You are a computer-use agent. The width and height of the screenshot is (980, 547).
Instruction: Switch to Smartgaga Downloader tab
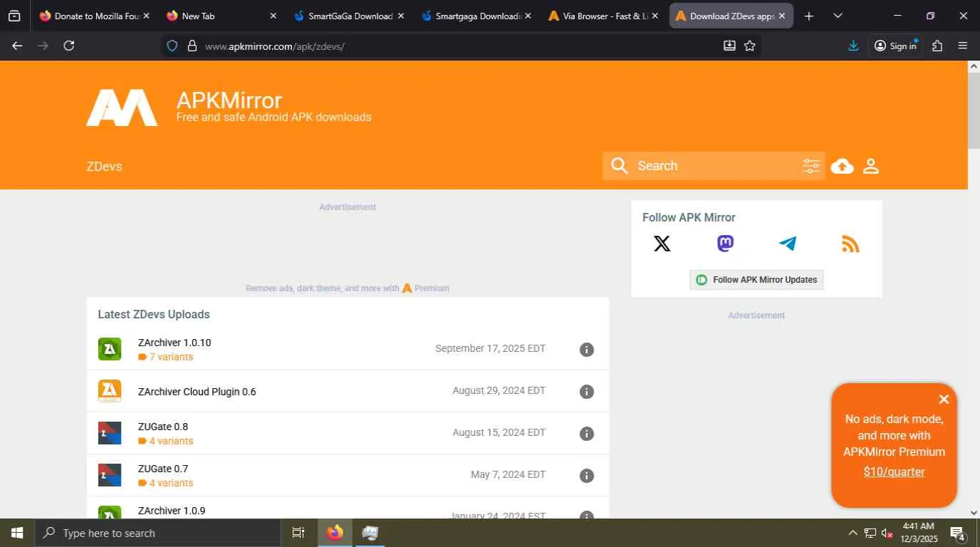476,16
